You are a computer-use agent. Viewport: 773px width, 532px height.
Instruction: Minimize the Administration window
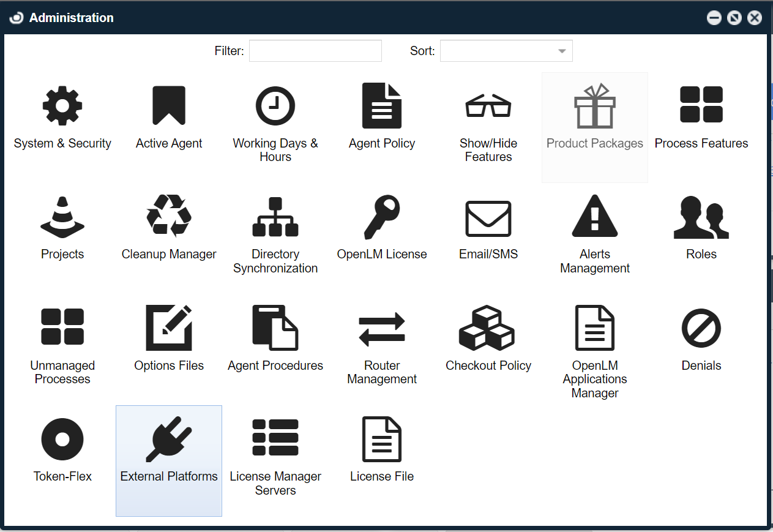coord(714,18)
